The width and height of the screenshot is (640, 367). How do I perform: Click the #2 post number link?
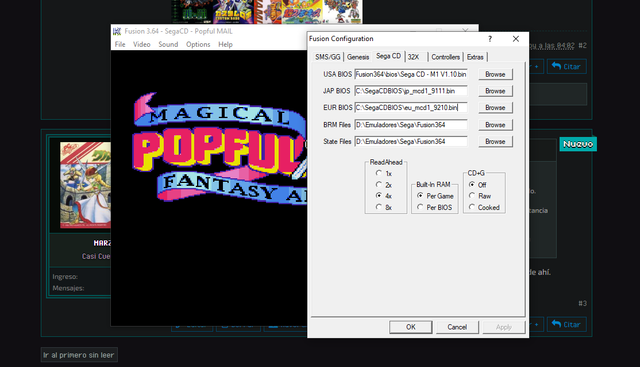click(x=582, y=46)
